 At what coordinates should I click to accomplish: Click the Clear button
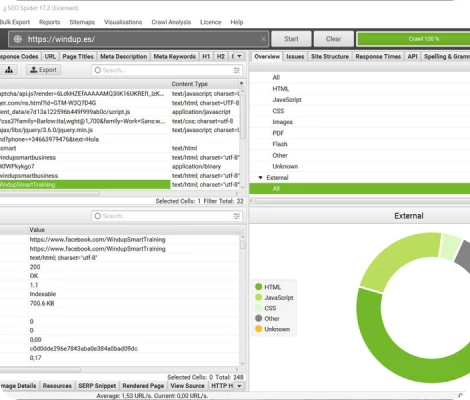pos(333,39)
